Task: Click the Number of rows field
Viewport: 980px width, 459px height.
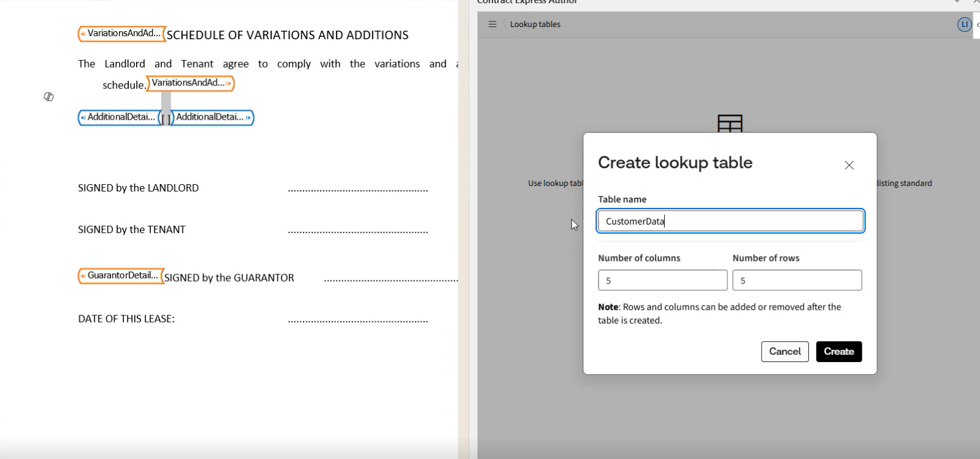Action: pos(797,280)
